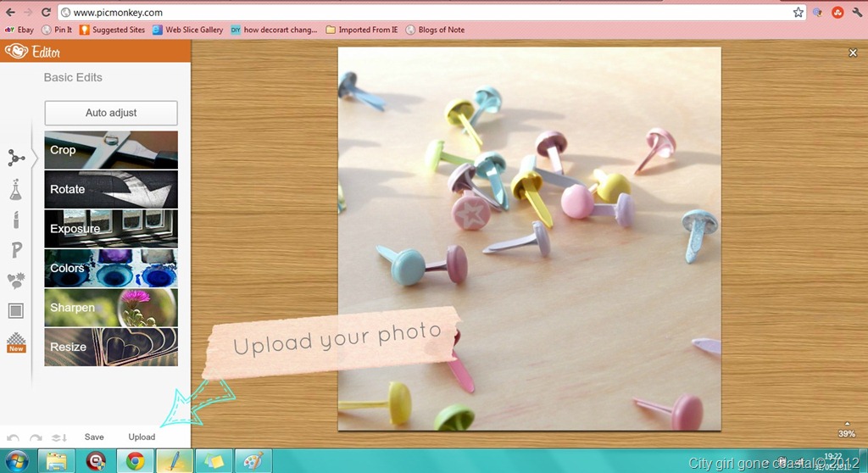Click the photo on the canvas
Screen dimensions: 868x473
[530, 239]
